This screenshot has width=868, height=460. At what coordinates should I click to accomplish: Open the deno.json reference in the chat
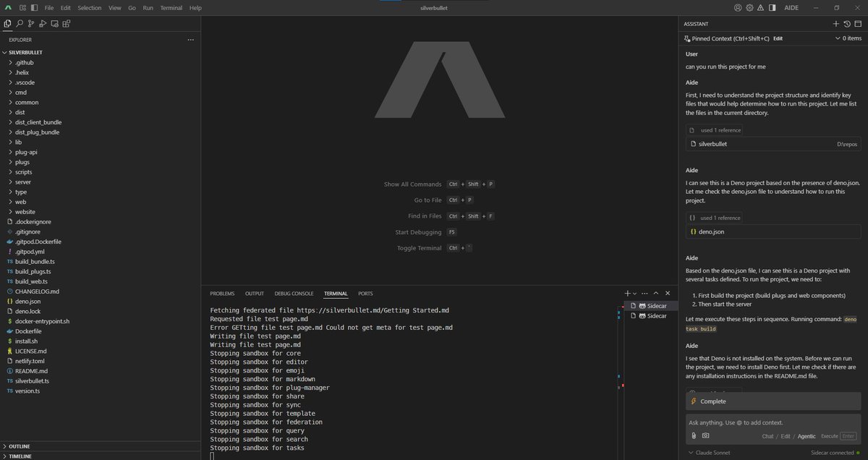coord(773,231)
